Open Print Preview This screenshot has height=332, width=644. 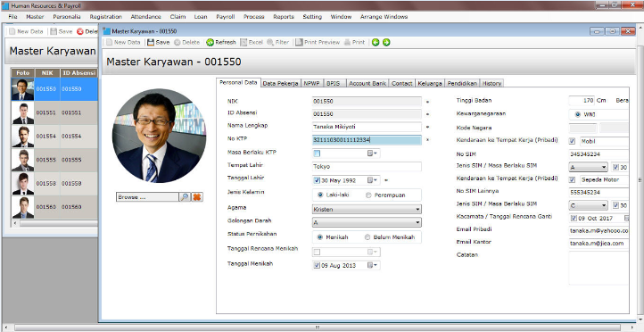318,42
